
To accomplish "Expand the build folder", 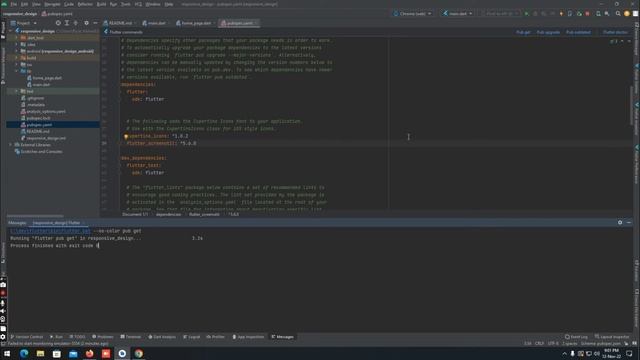I will (x=17, y=58).
